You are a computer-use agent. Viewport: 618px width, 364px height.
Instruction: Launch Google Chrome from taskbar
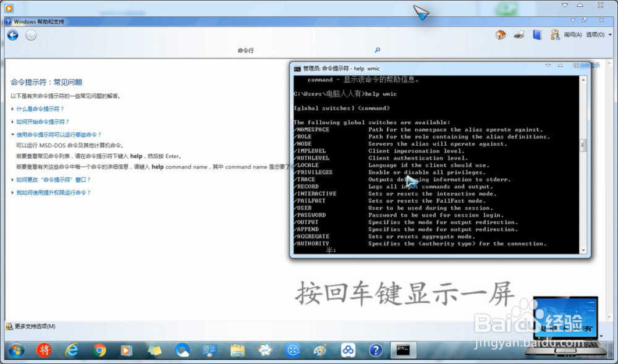tap(99, 350)
